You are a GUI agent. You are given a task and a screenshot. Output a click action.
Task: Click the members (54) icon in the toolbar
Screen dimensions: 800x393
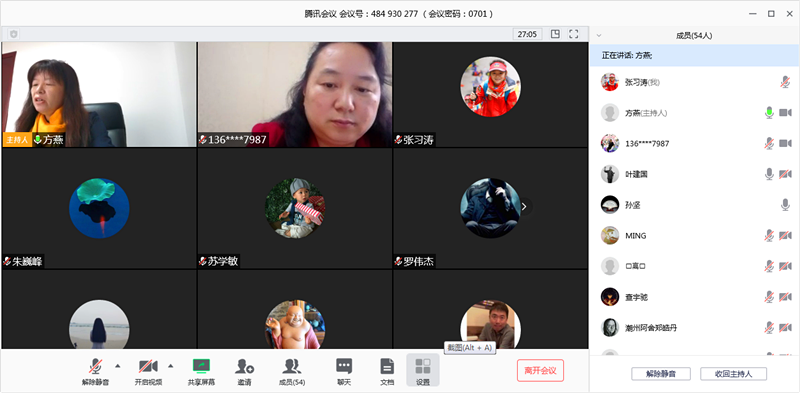(292, 366)
